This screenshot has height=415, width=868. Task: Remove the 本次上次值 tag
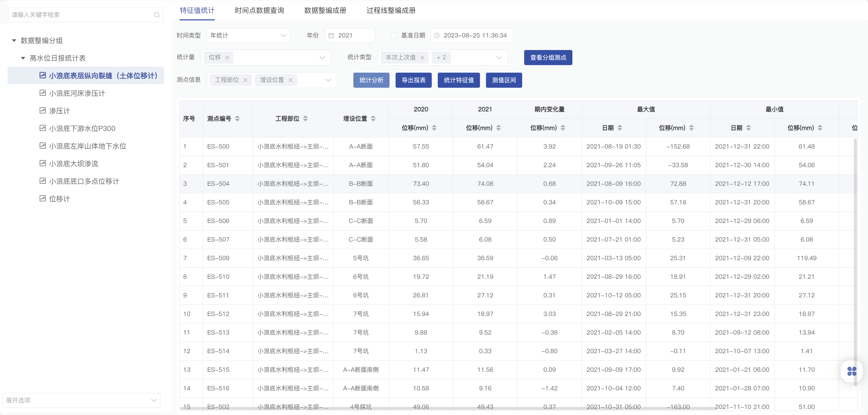click(422, 58)
